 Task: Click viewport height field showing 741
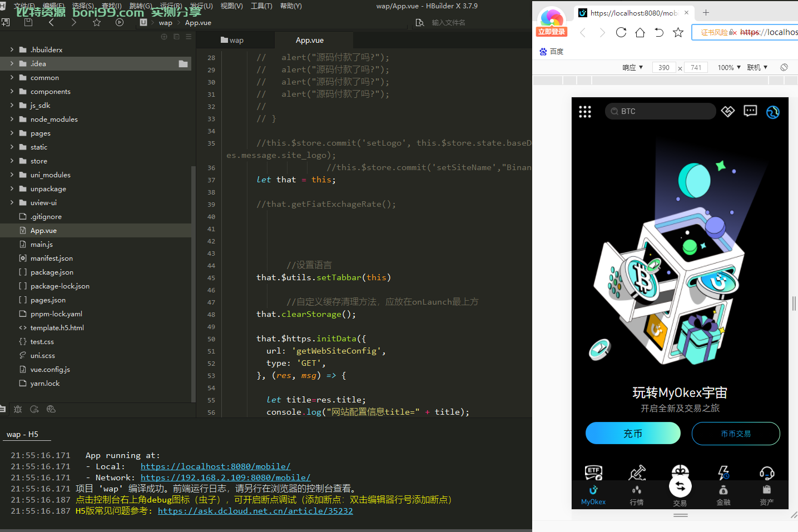coord(696,67)
